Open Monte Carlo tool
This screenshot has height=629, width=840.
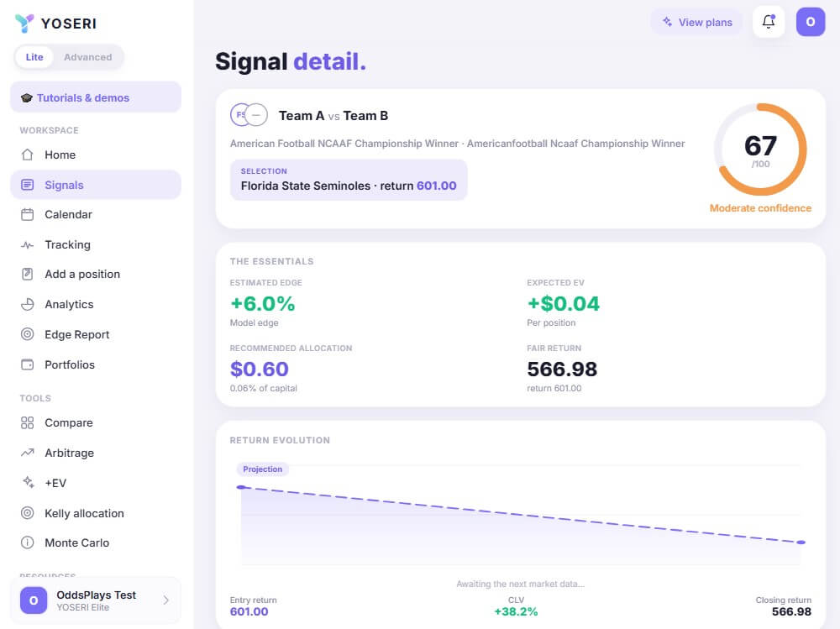96,543
